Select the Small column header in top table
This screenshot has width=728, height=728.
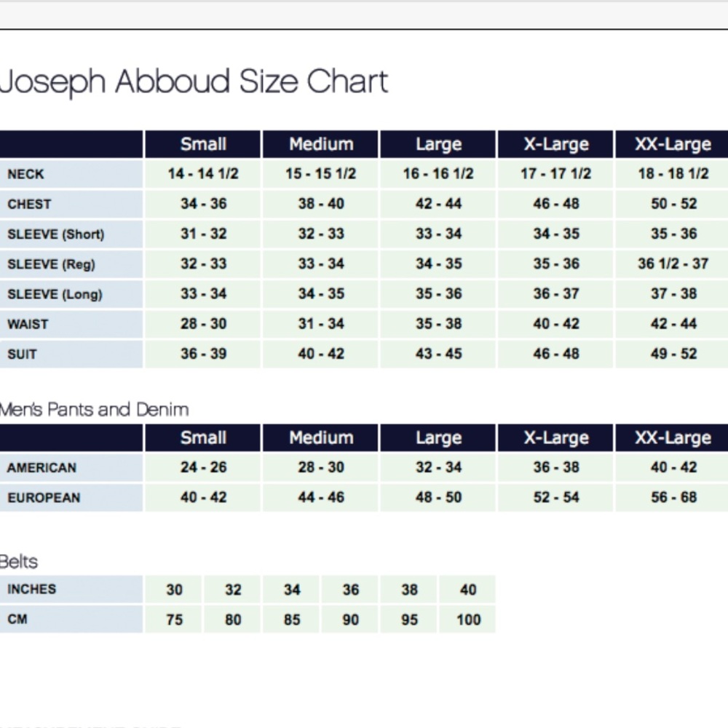click(203, 144)
